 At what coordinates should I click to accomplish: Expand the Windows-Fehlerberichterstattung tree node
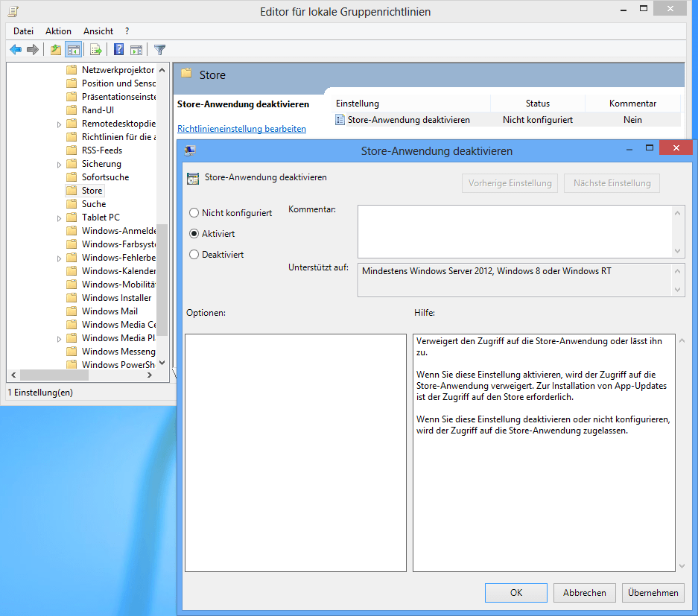point(59,258)
